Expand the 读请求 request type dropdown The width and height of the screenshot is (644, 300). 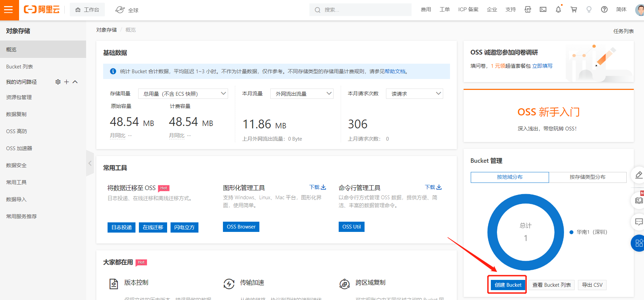415,94
